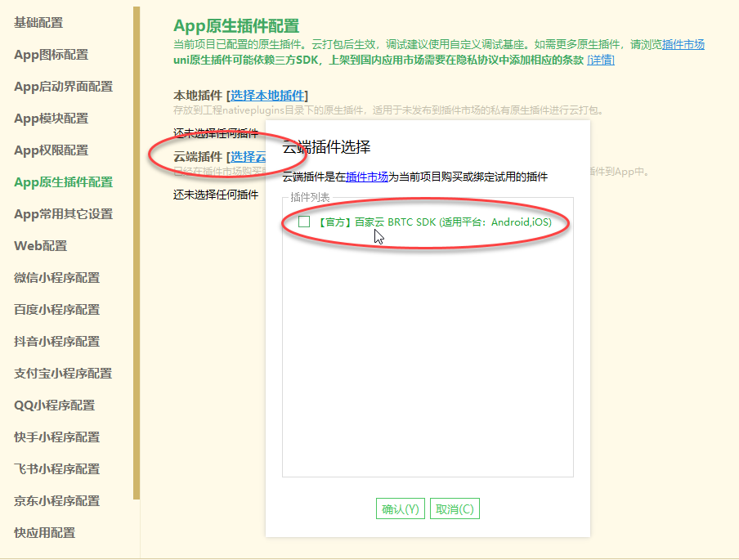Open the 插件市场 link at the top
The width and height of the screenshot is (739, 560).
click(683, 45)
